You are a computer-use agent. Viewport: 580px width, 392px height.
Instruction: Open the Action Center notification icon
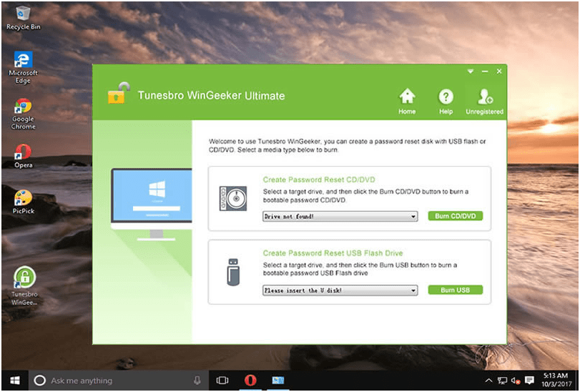click(529, 380)
